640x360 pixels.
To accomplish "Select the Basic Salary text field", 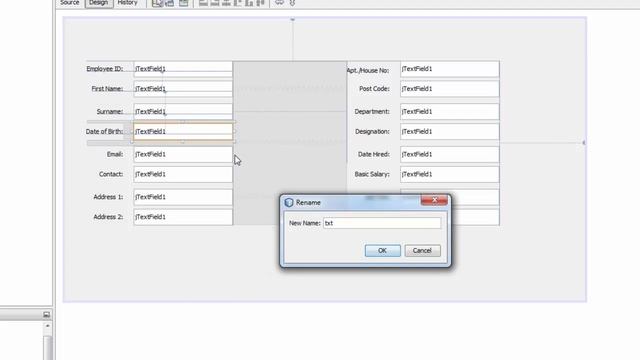I will point(449,174).
